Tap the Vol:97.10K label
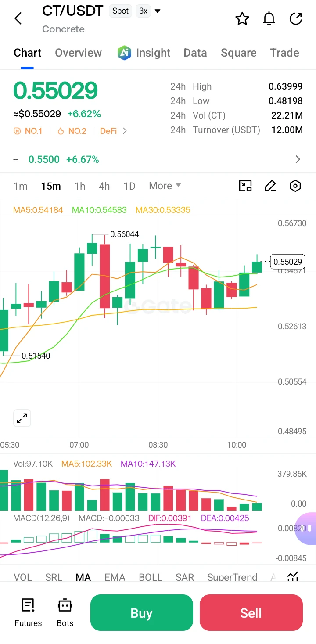The height and width of the screenshot is (644, 316). coord(33,464)
